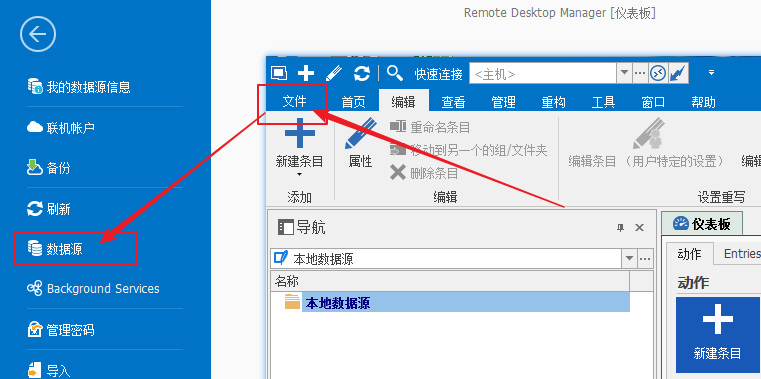Open the quick access toolbar customize arrow
The height and width of the screenshot is (379, 761).
(711, 73)
